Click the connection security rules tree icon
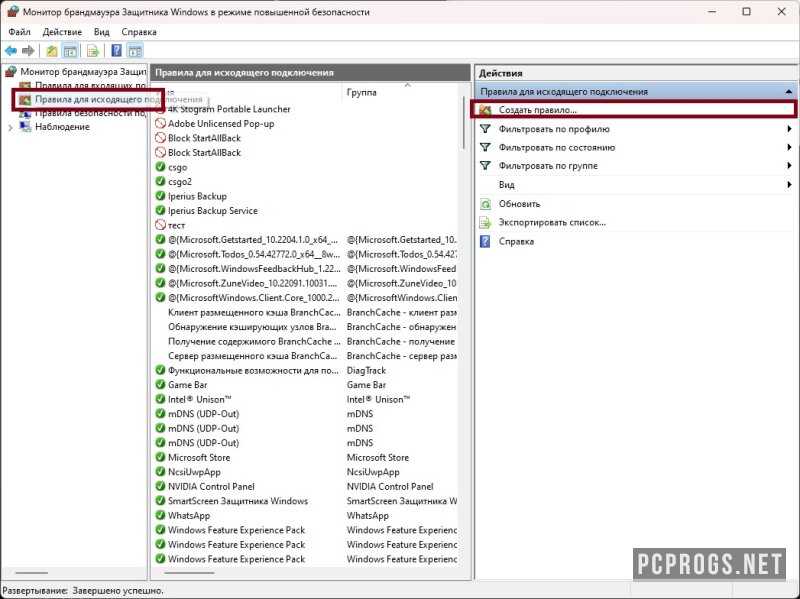 coord(25,113)
